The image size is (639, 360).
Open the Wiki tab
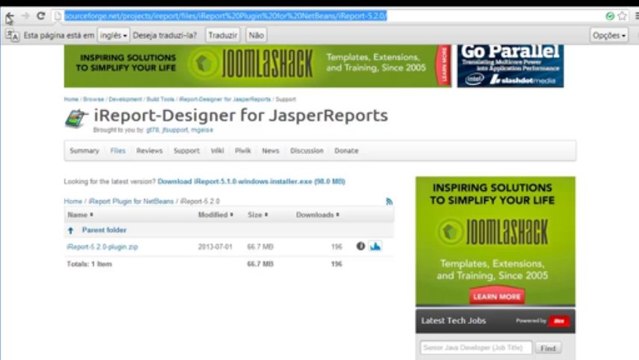217,151
